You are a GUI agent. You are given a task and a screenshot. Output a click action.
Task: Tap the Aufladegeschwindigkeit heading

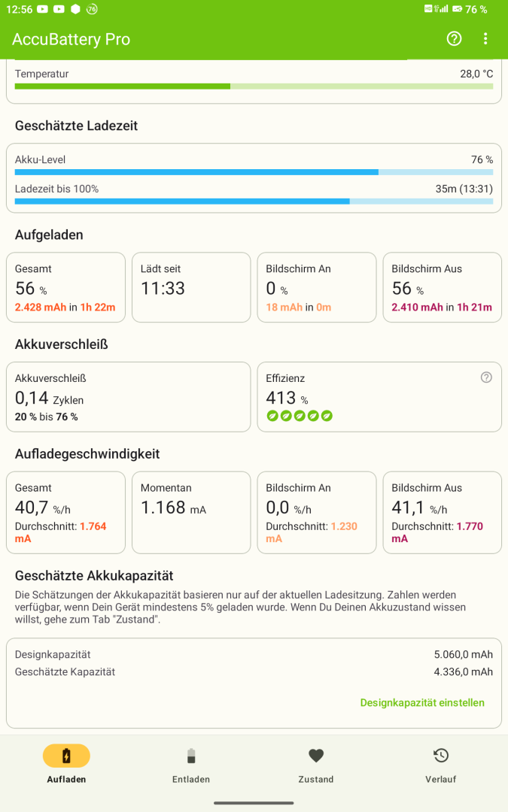87,454
